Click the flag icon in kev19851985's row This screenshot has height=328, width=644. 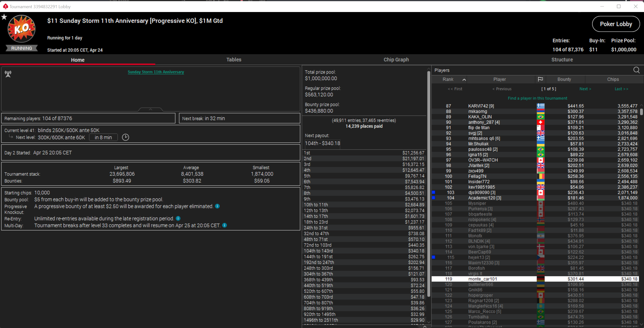pos(541,187)
